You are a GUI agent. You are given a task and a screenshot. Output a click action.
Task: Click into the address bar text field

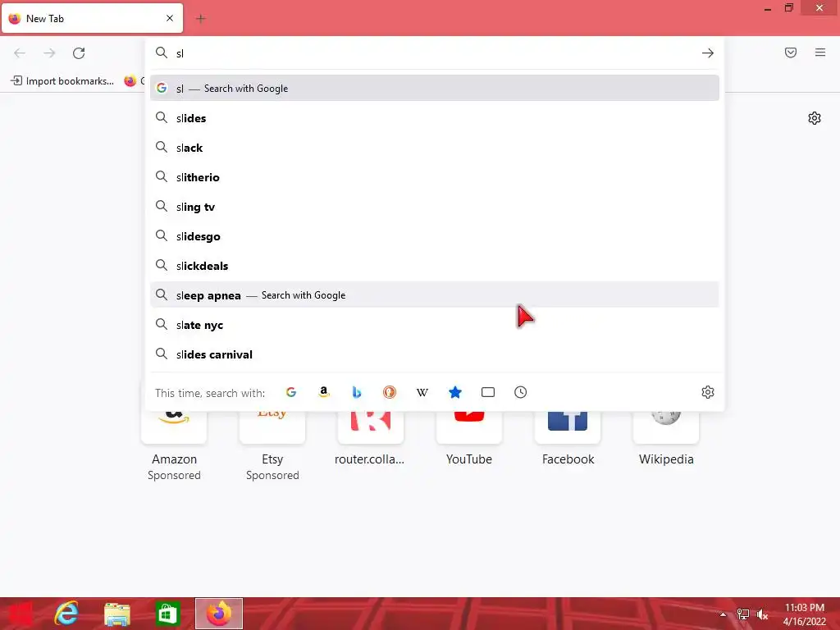[x=434, y=53]
